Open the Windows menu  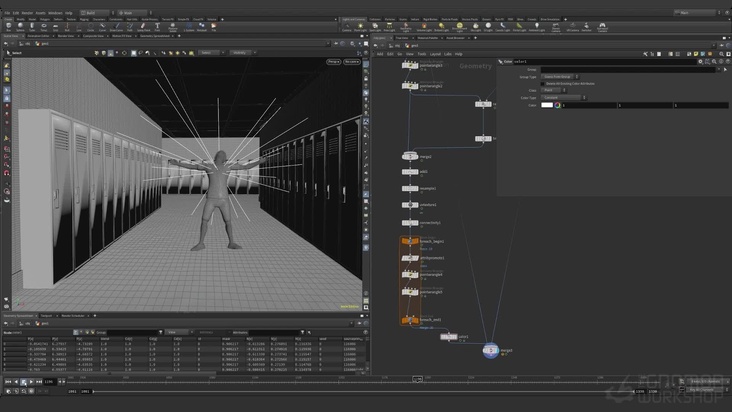coord(55,13)
